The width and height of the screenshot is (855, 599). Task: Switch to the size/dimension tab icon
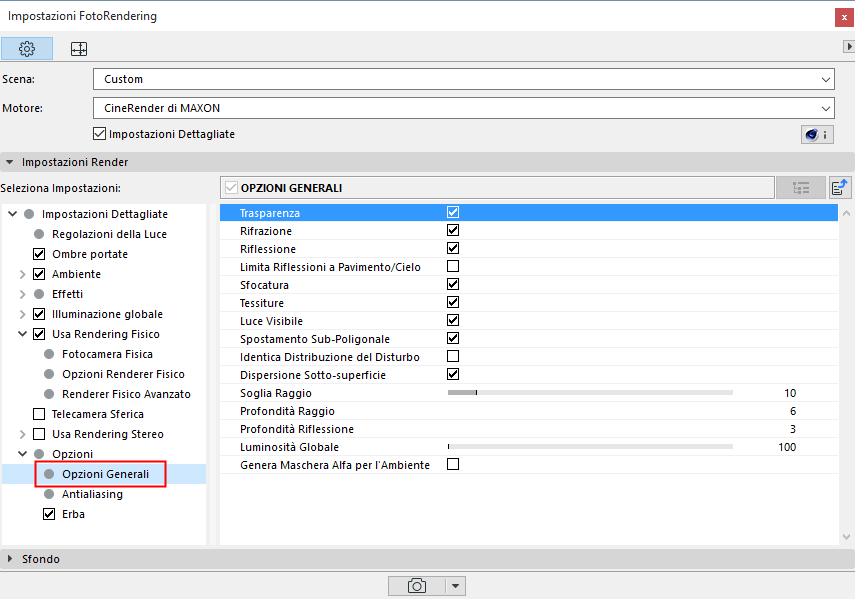(79, 49)
